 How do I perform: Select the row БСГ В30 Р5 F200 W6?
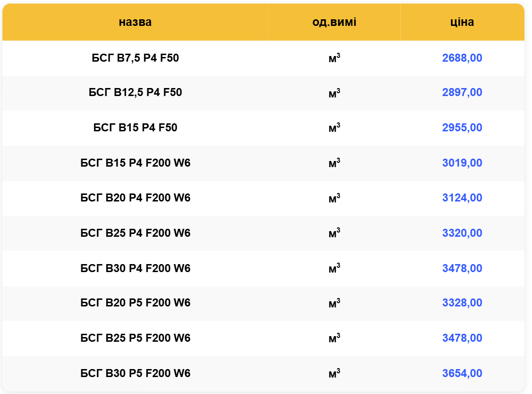coord(135,373)
